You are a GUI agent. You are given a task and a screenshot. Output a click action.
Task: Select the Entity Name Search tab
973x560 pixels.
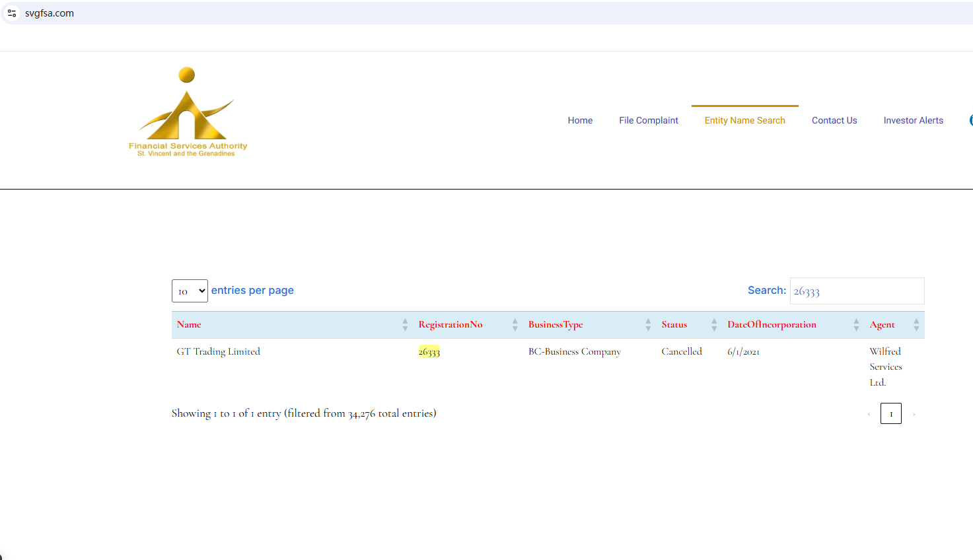(x=744, y=120)
